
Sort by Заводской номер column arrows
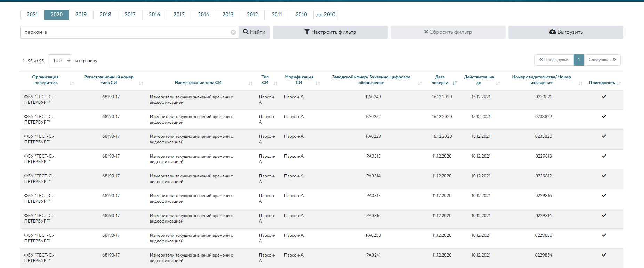pyautogui.click(x=420, y=83)
